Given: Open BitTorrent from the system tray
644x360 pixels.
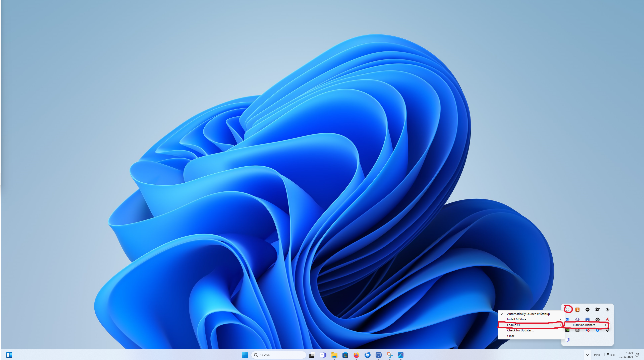Looking at the screenshot, I should pos(577,319).
